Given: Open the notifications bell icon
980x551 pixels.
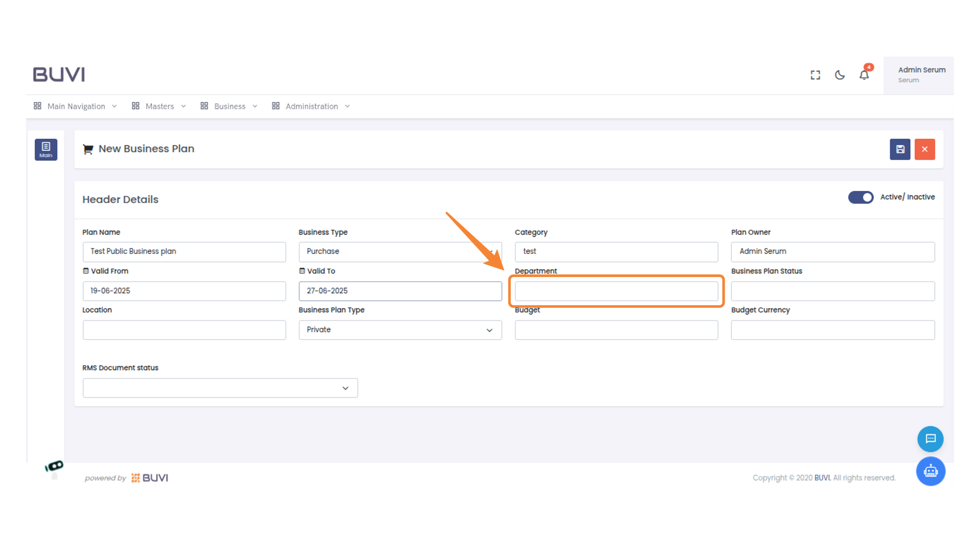Looking at the screenshot, I should (864, 75).
